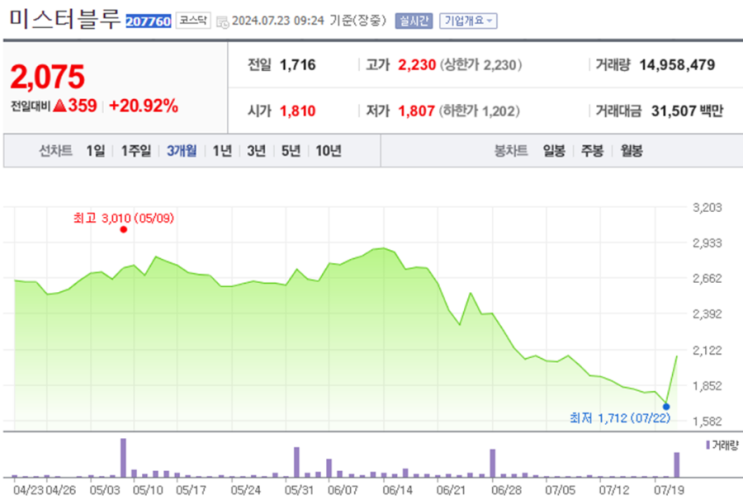The image size is (743, 504).
Task: Show the 주봉 weekly candle chart
Action: click(x=592, y=151)
